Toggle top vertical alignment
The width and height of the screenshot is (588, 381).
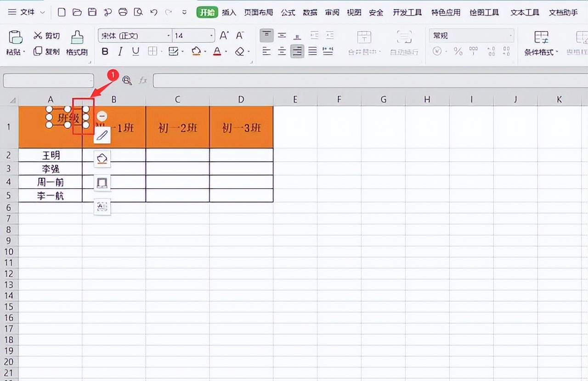point(266,35)
